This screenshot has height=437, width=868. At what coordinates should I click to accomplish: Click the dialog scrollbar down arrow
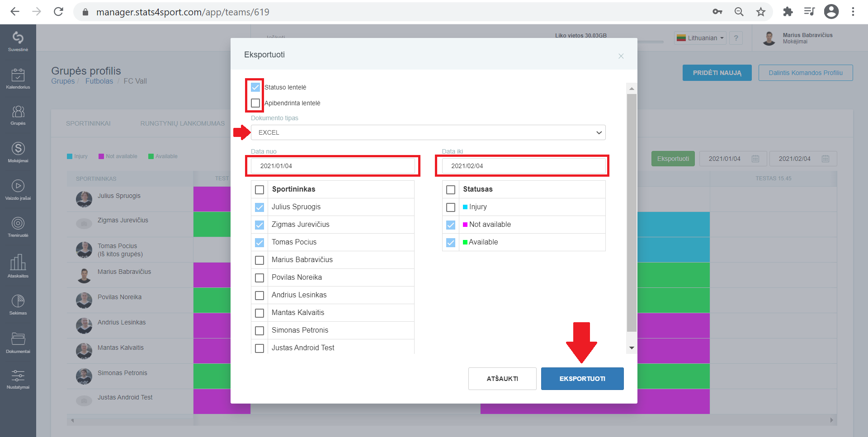click(x=632, y=348)
